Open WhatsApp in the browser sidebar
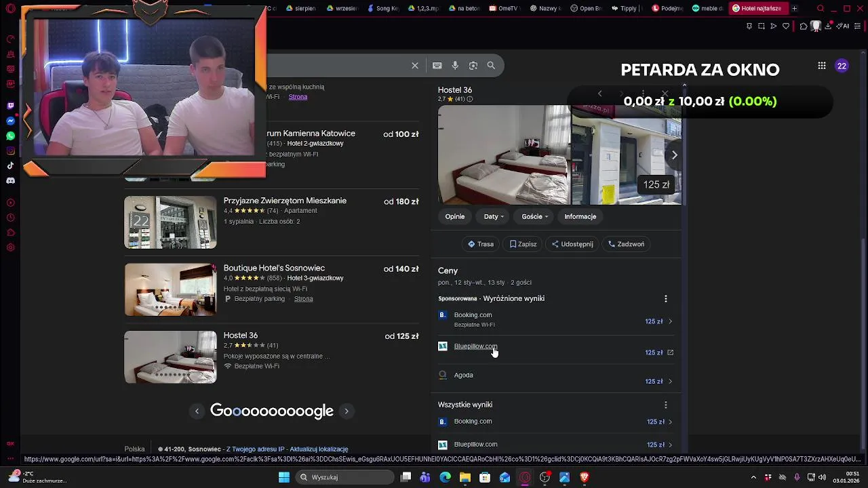Viewport: 868px width, 488px height. (x=10, y=136)
